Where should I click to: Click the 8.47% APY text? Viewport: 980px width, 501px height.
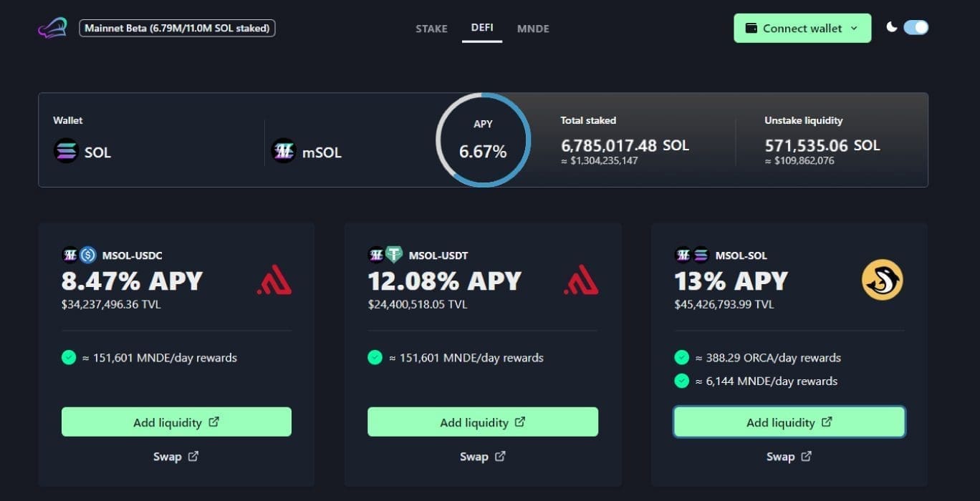133,281
